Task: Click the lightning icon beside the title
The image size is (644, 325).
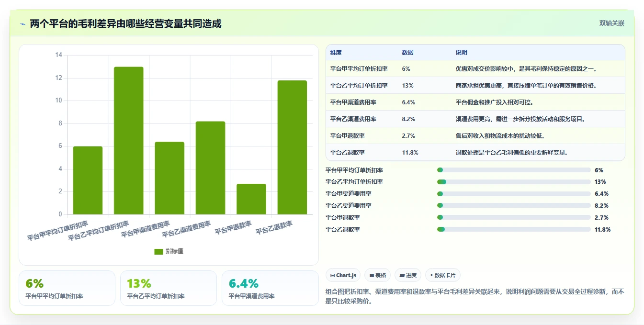Action: pyautogui.click(x=23, y=24)
